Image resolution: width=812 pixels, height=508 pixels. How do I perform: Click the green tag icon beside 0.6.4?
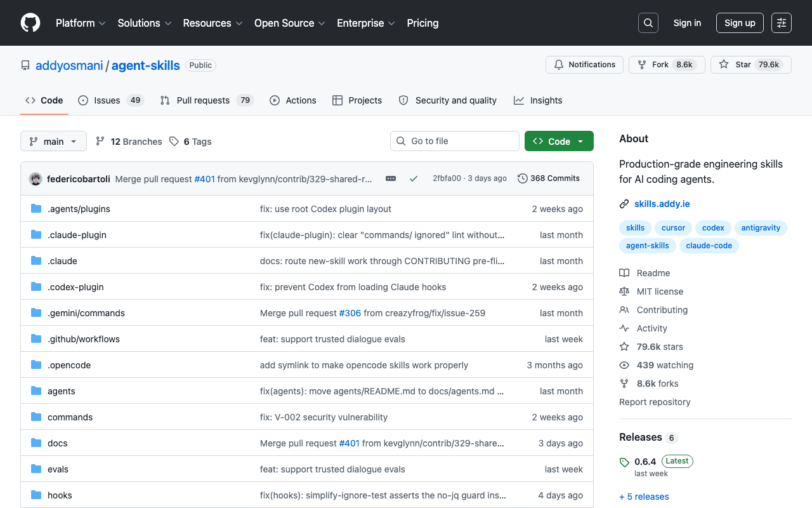(624, 462)
